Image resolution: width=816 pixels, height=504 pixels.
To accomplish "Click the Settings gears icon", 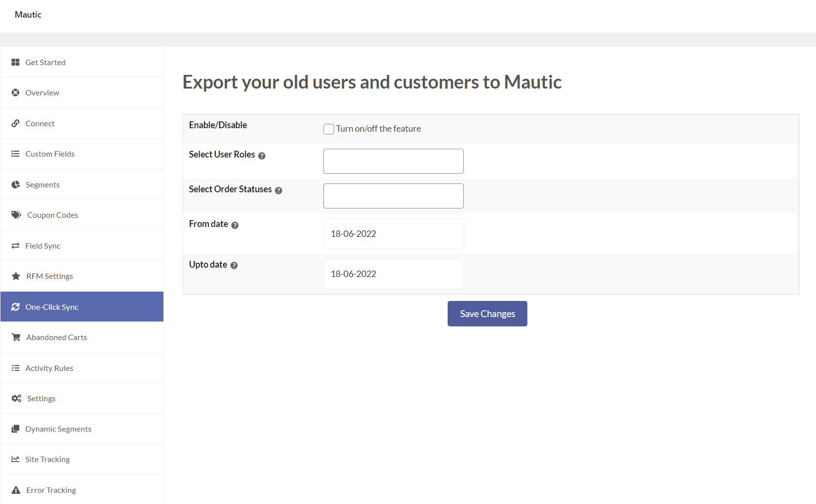I will pos(17,398).
